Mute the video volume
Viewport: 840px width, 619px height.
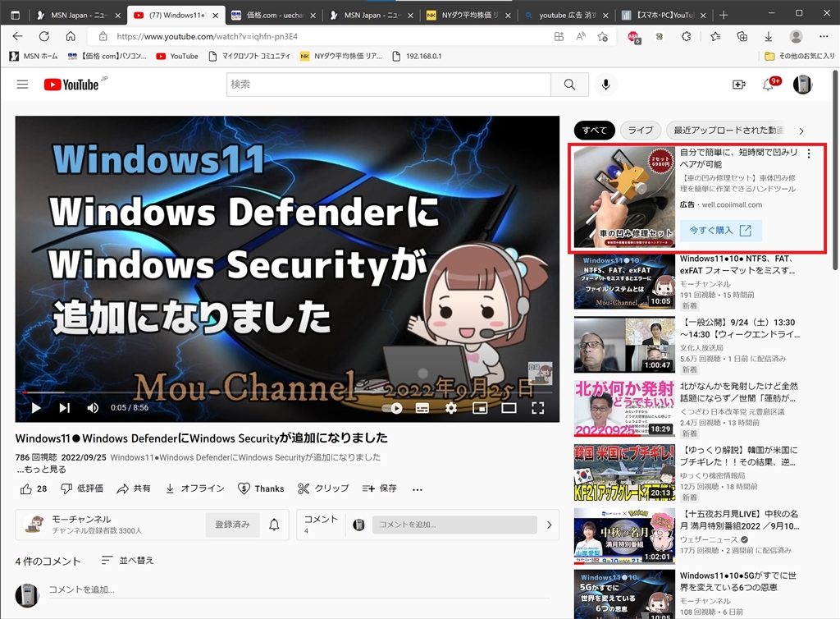pyautogui.click(x=93, y=408)
